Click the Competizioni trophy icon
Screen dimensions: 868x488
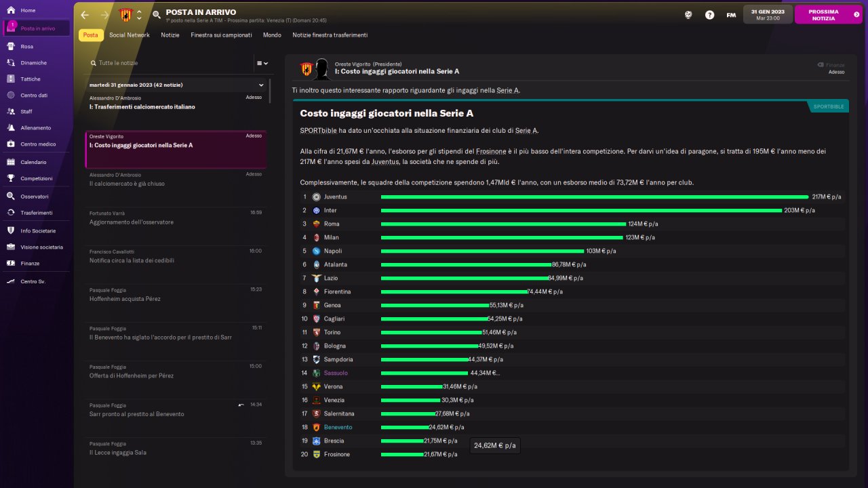[x=11, y=178]
